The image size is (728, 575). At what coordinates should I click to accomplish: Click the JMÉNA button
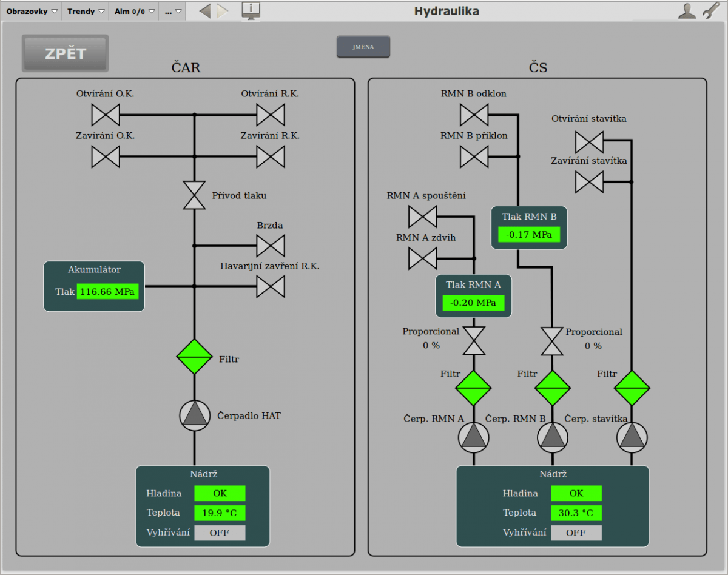tap(363, 47)
